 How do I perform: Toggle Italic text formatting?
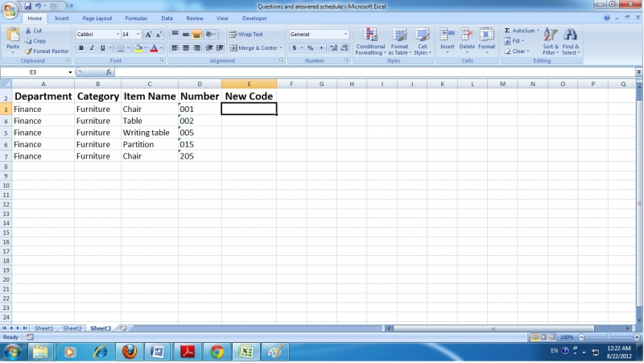(91, 48)
